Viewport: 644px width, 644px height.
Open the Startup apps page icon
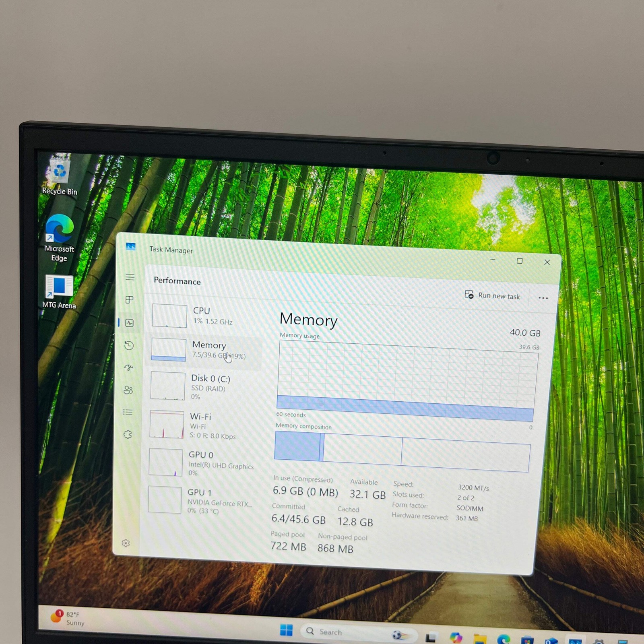129,367
